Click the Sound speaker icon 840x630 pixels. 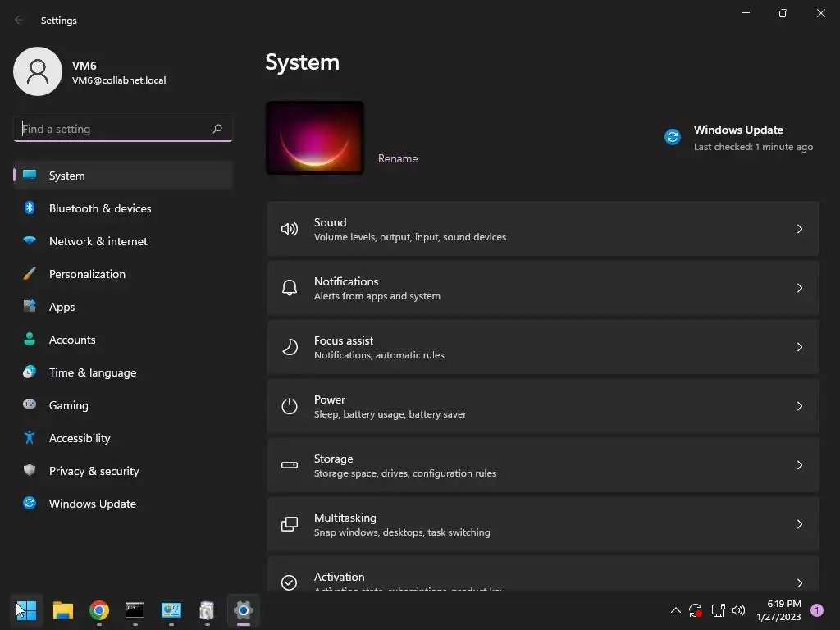click(x=290, y=230)
